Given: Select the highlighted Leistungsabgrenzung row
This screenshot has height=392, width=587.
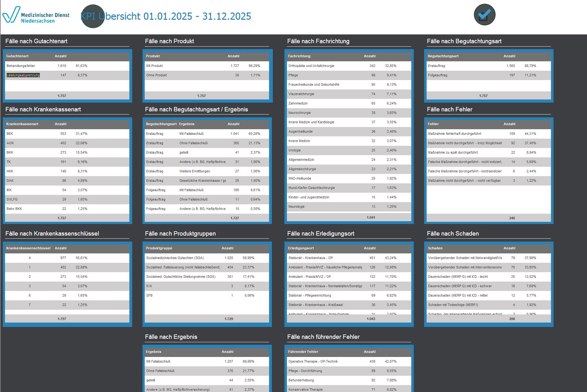Looking at the screenshot, I should (x=23, y=75).
